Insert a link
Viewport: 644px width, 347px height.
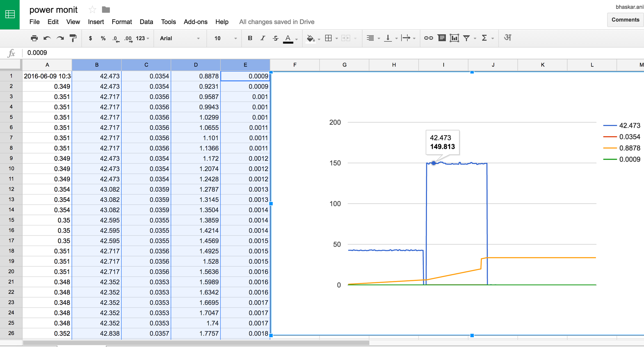(428, 38)
